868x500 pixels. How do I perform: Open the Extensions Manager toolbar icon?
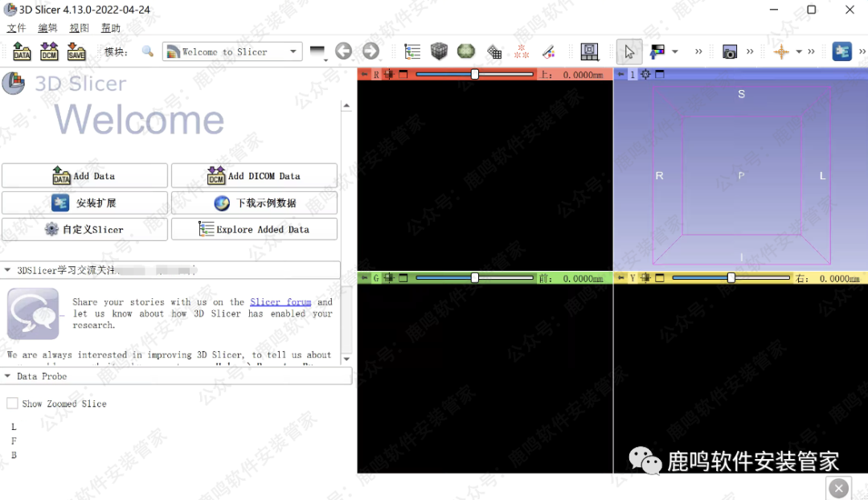point(841,51)
